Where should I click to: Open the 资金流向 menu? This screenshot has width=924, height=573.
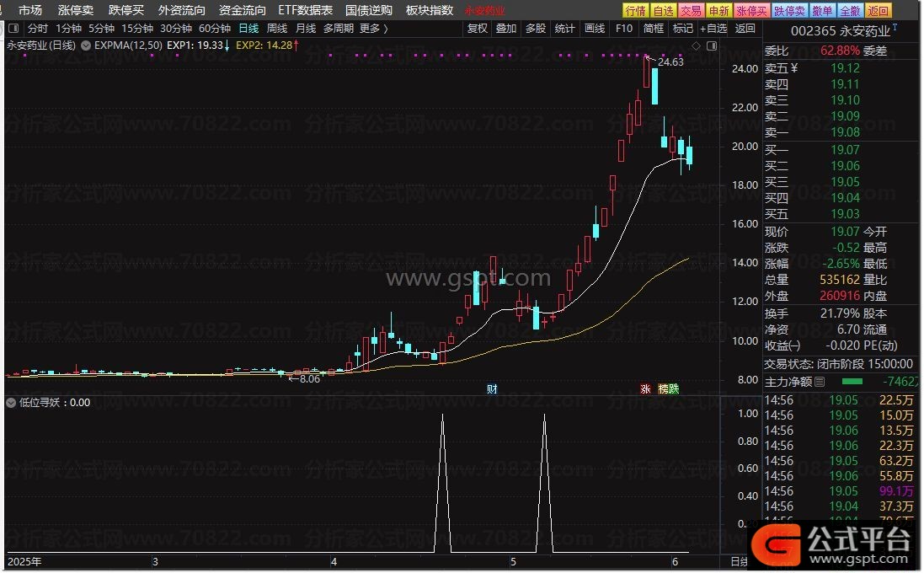(x=243, y=11)
